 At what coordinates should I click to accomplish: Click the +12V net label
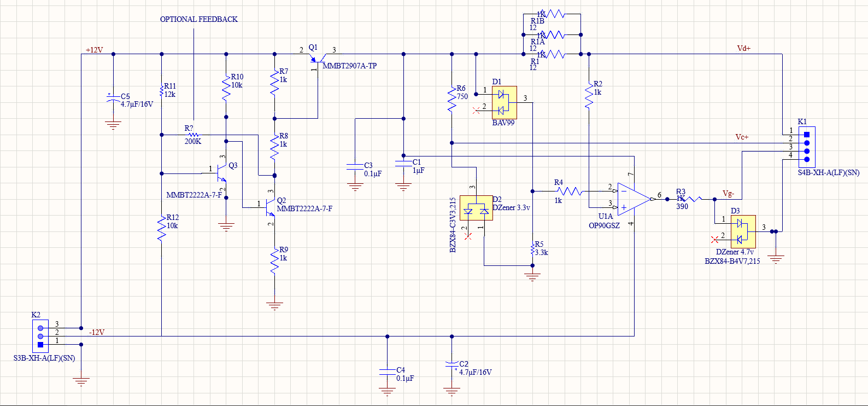pyautogui.click(x=94, y=50)
